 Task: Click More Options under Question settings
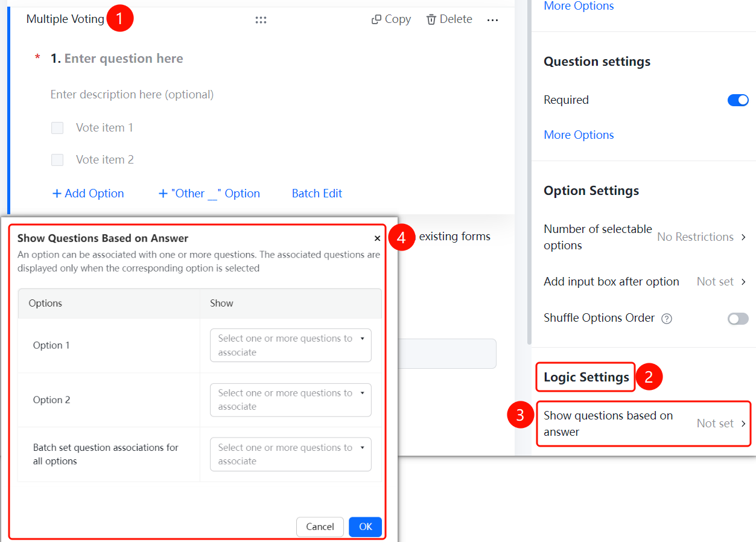(x=579, y=135)
